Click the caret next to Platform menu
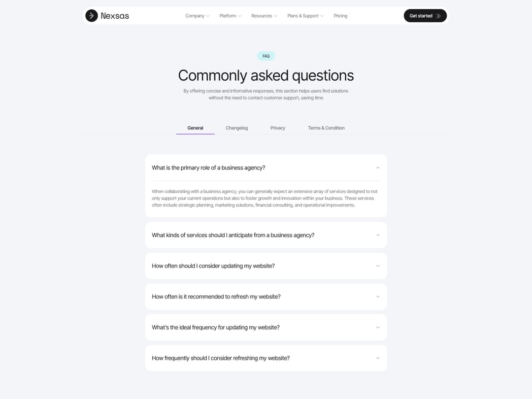Viewport: 532px width, 399px height. tap(240, 16)
